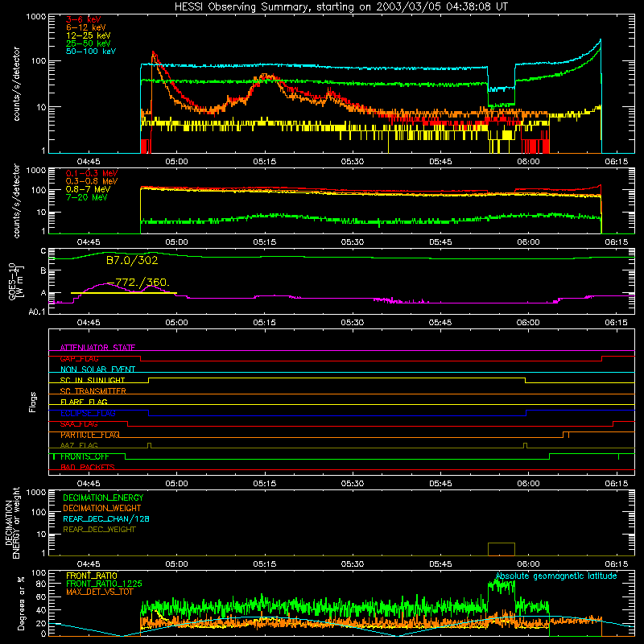644x644 pixels.
Task: Click the B7.0/302 GOES annotation
Action: click(x=132, y=260)
